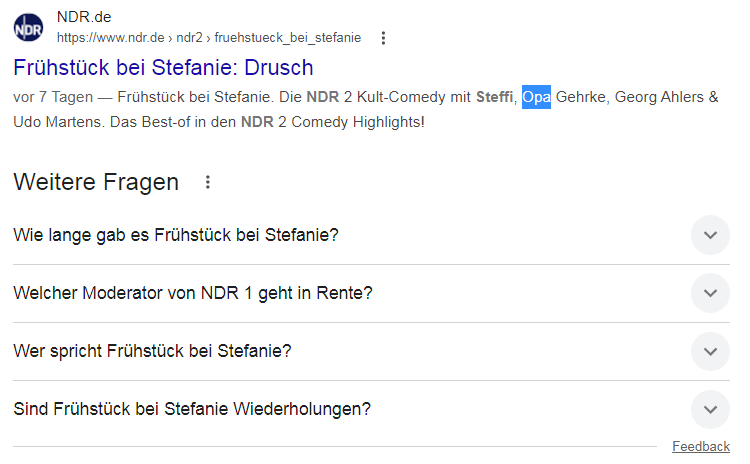
Task: Expand the chevron for Sind Frühstück bei Stefanie Wiederholungen?
Action: (710, 409)
